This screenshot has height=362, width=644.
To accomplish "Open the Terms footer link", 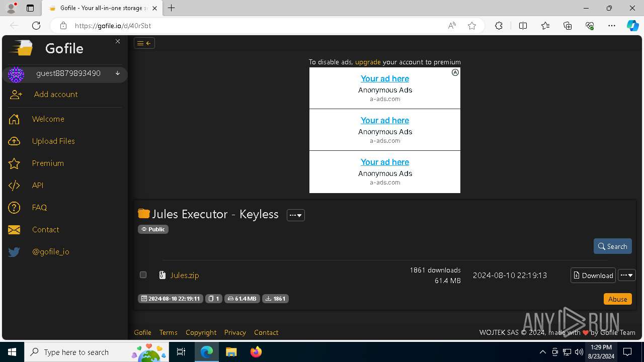I will (168, 333).
